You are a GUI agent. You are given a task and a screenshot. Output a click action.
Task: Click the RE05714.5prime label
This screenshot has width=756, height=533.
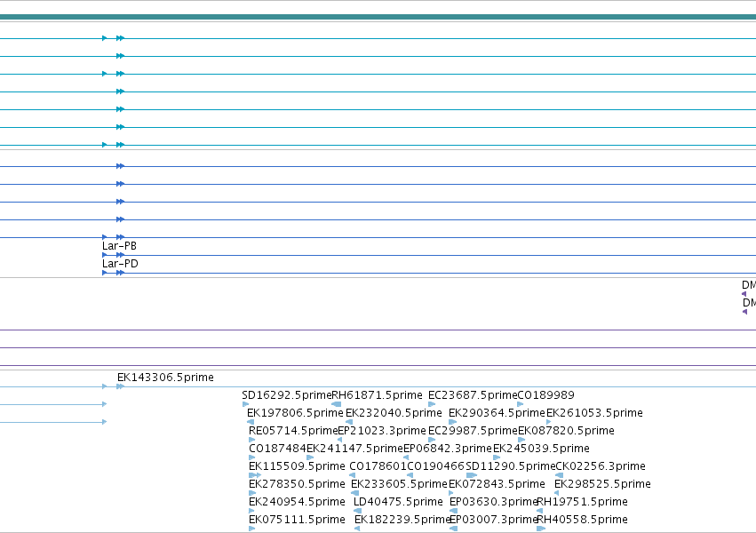click(x=293, y=431)
